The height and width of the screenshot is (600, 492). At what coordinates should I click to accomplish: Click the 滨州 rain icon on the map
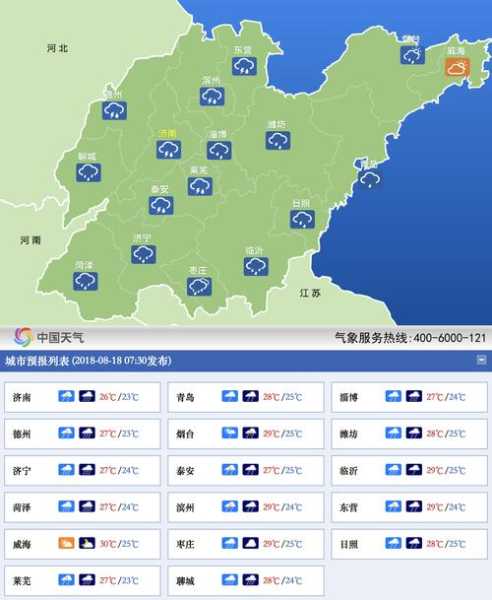point(212,96)
